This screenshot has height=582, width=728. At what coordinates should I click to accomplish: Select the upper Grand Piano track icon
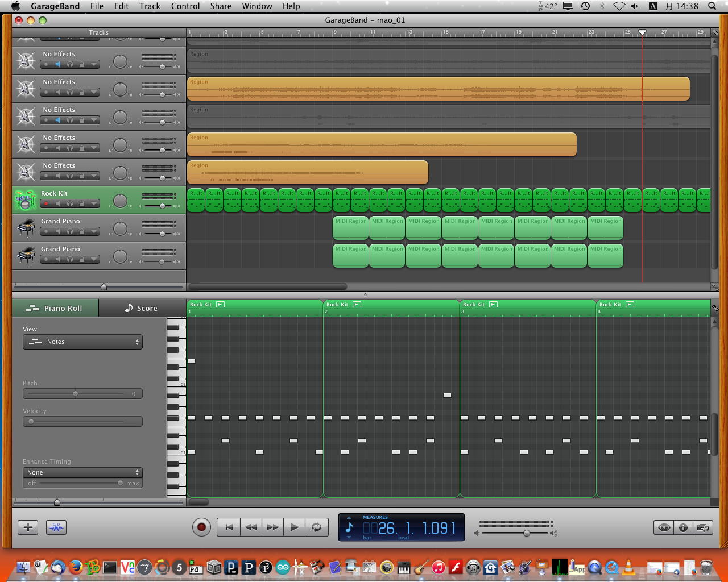point(26,228)
